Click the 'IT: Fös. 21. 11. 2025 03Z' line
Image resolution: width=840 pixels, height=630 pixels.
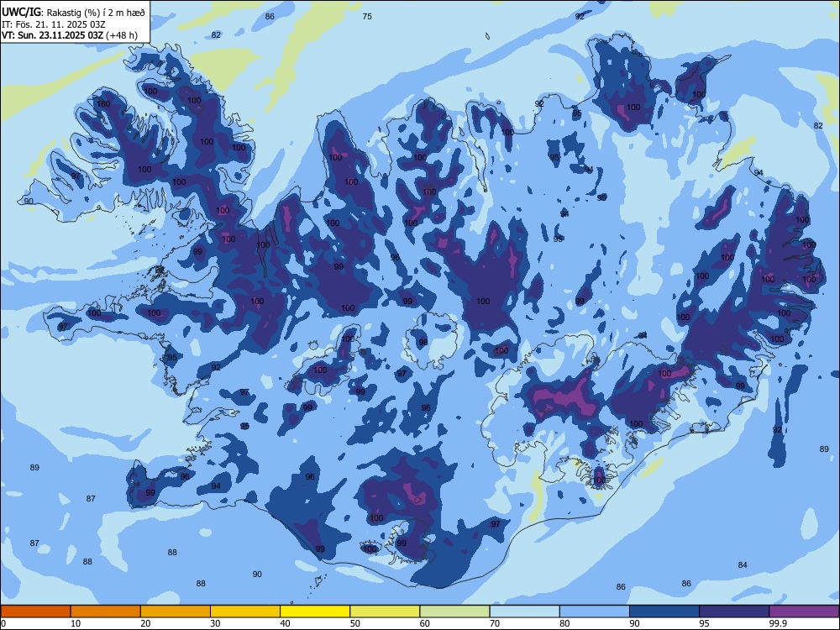53,24
